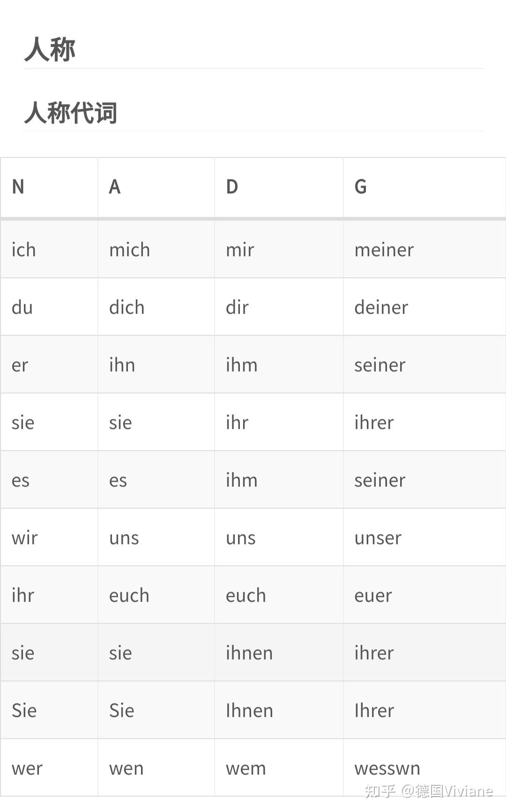Click the 人称代词 subheading

click(71, 113)
